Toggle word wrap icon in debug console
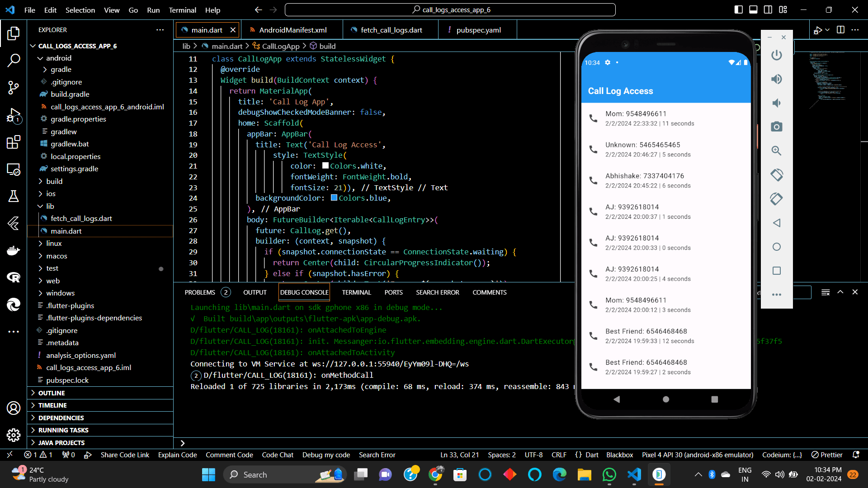The width and height of the screenshot is (868, 488). tap(826, 292)
